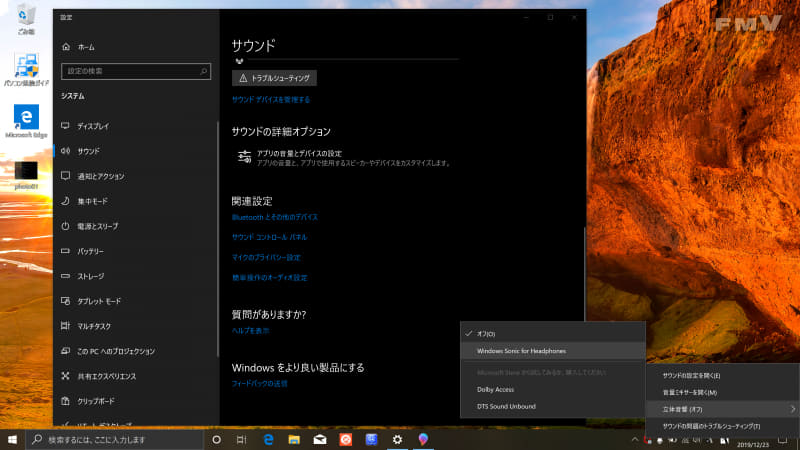Click the taskbar date 2019/12/23
800x450 pixels.
[753, 445]
